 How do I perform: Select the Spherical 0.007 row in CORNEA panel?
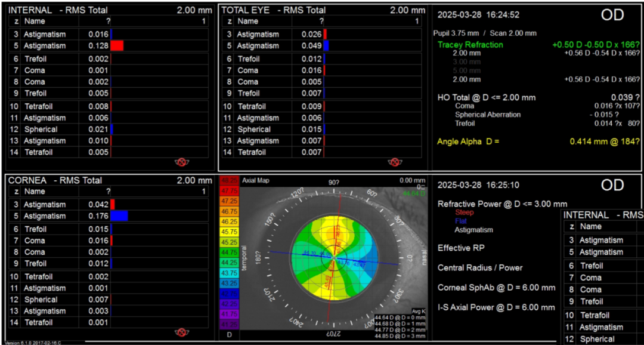tap(110, 300)
